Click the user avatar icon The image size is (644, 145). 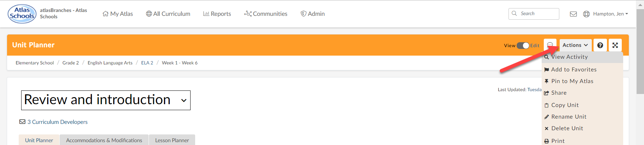tap(586, 14)
